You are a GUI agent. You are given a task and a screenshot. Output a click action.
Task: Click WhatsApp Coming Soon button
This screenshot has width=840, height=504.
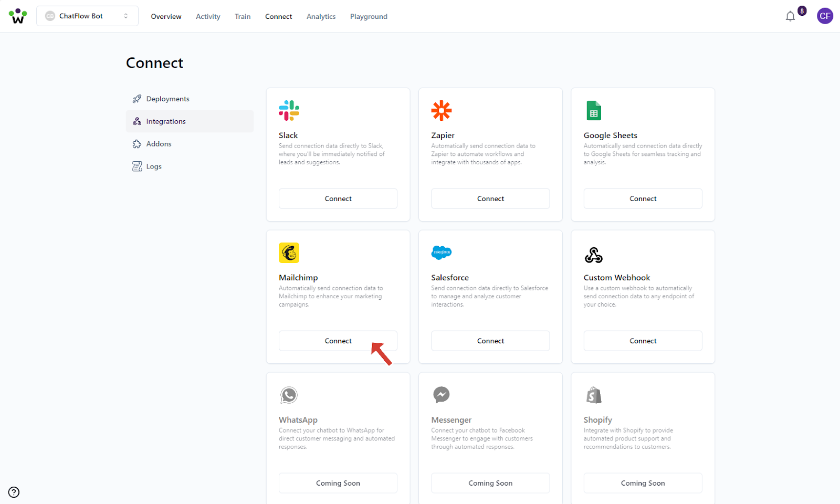[338, 483]
